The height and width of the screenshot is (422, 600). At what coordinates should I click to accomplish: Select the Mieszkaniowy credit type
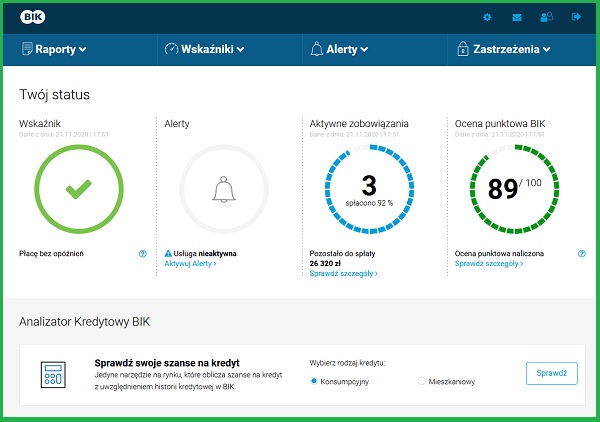(x=421, y=381)
